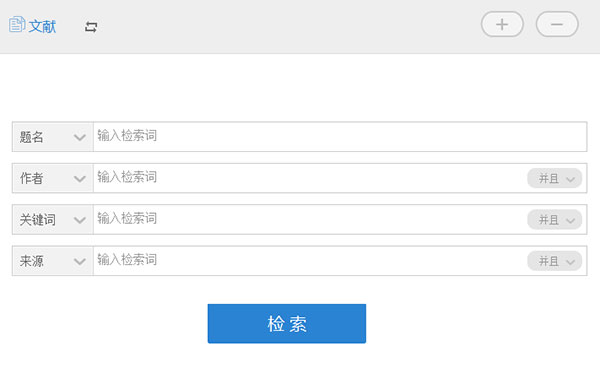This screenshot has width=600, height=368.
Task: Focus the 来源 search term input field
Action: pyautogui.click(x=310, y=261)
